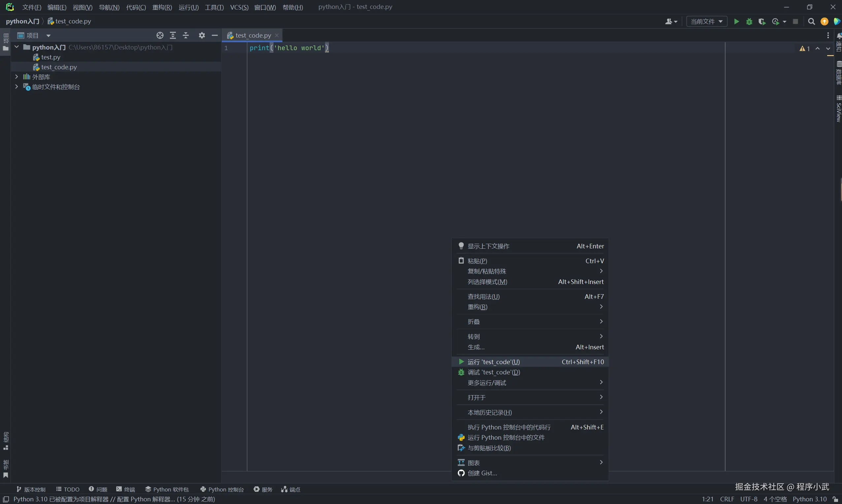Click the green Run button in toolbar
The height and width of the screenshot is (504, 842).
pyautogui.click(x=736, y=21)
